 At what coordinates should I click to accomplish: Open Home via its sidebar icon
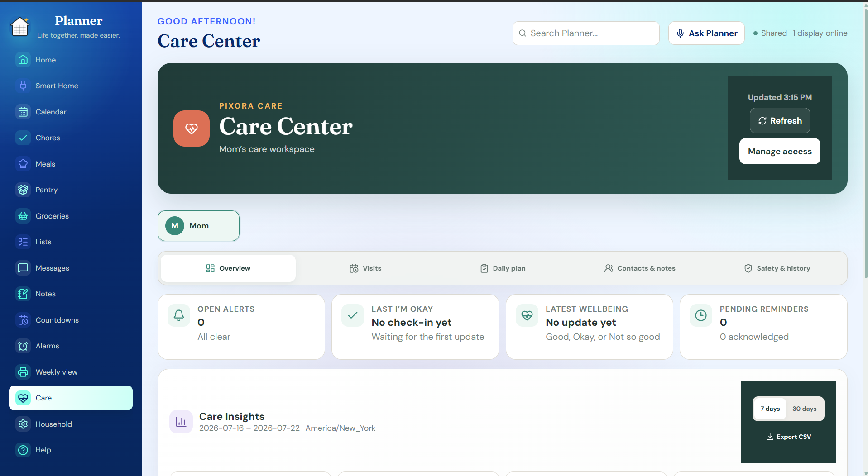(23, 60)
